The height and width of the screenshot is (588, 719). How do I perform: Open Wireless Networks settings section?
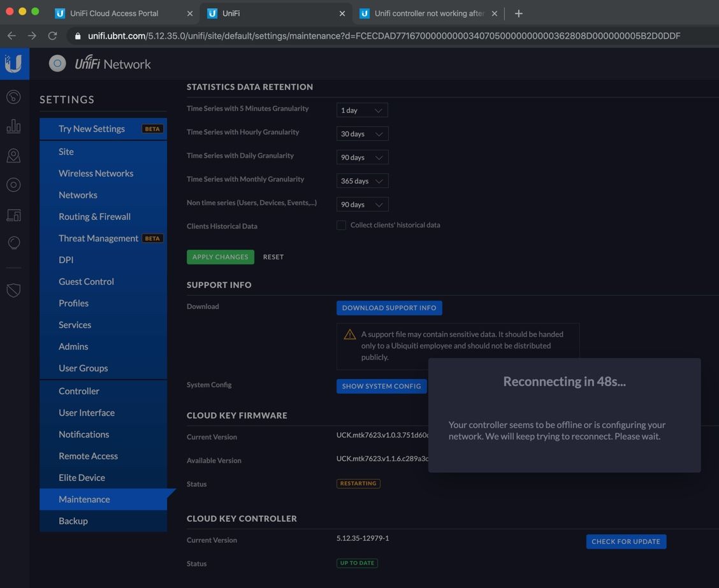coord(96,173)
